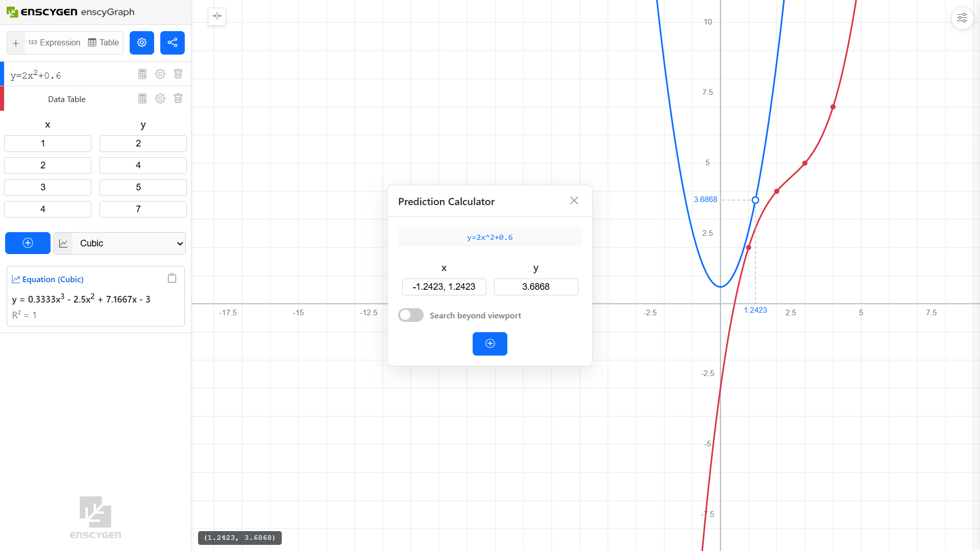Open settings for the y=2x²+0.6 expression

click(160, 74)
